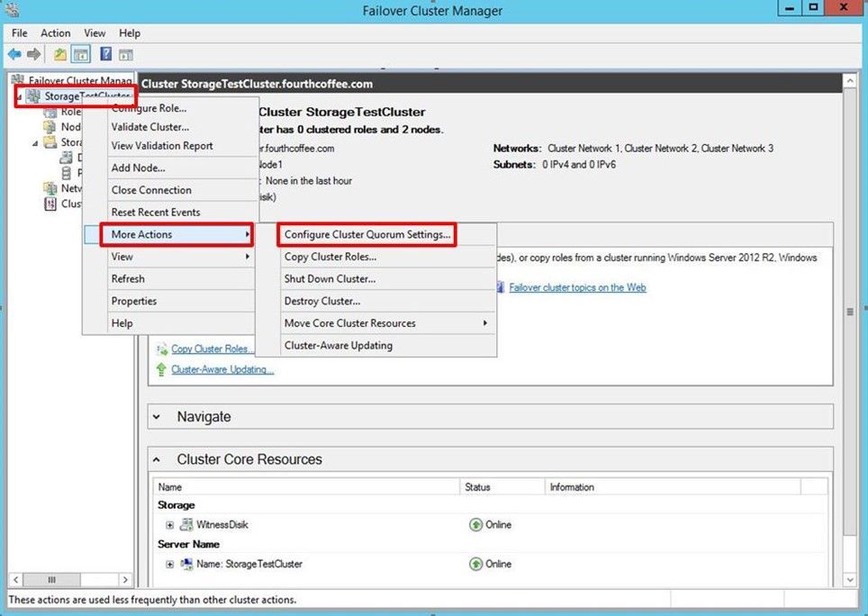Collapse the StorageTestCluster tree node arrow
Screen dimensions: 868x616
point(20,97)
